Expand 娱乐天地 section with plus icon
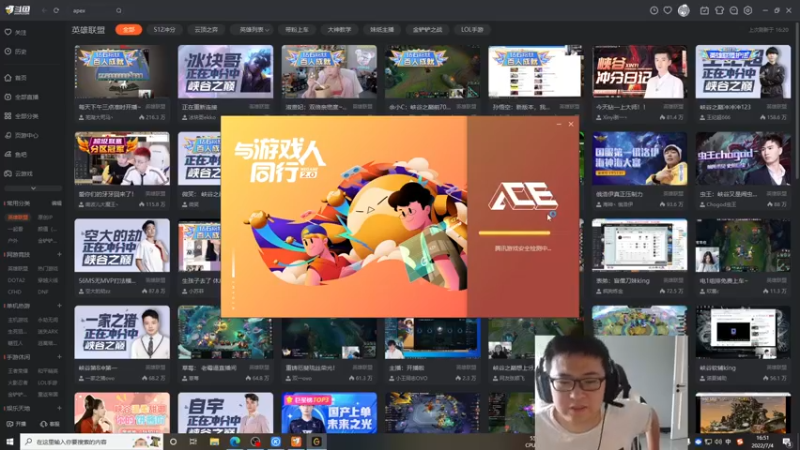800x450 pixels. coord(59,408)
